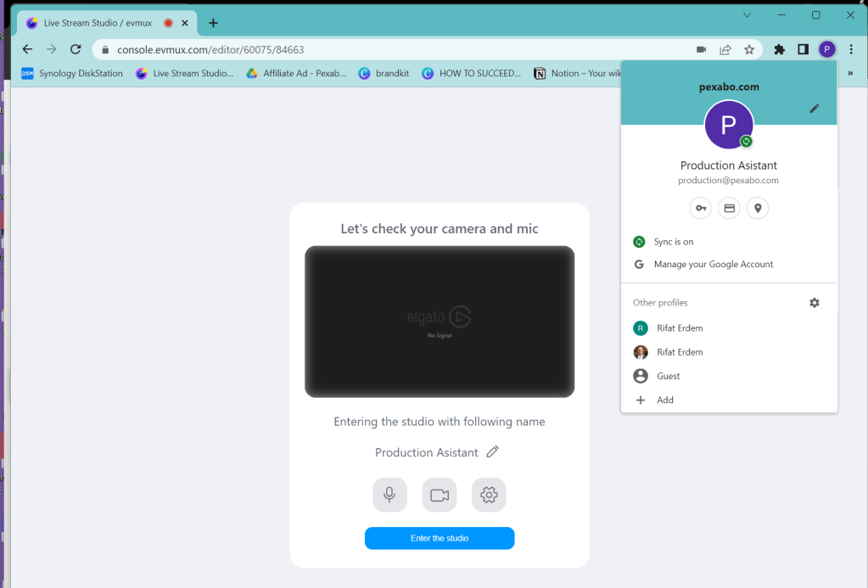Add a new Chrome profile
This screenshot has width=868, height=588.
(729, 400)
